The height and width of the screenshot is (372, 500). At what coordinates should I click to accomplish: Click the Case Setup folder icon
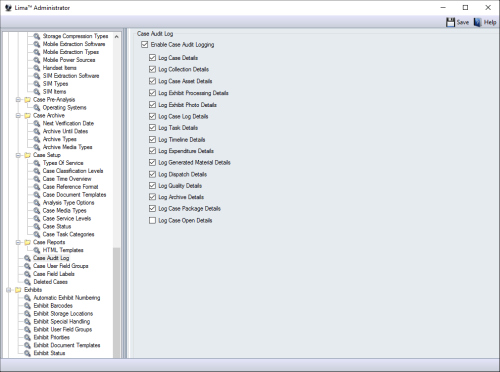[28, 155]
